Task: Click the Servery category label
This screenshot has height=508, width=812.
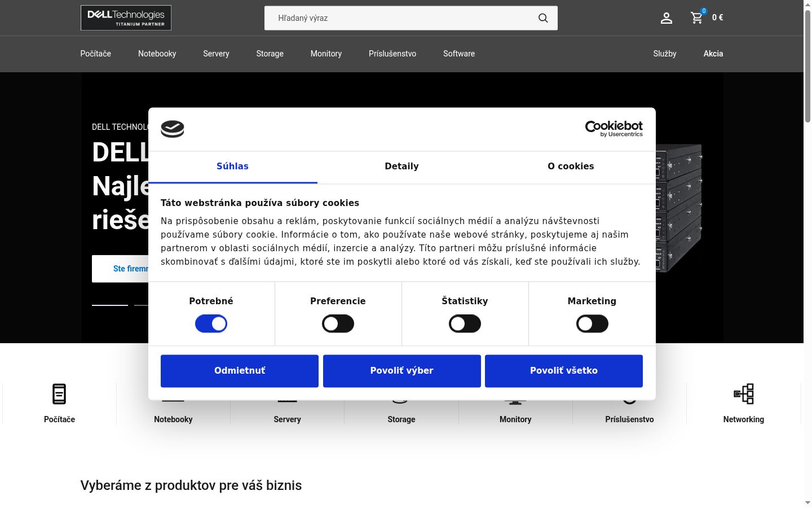Action: point(288,419)
